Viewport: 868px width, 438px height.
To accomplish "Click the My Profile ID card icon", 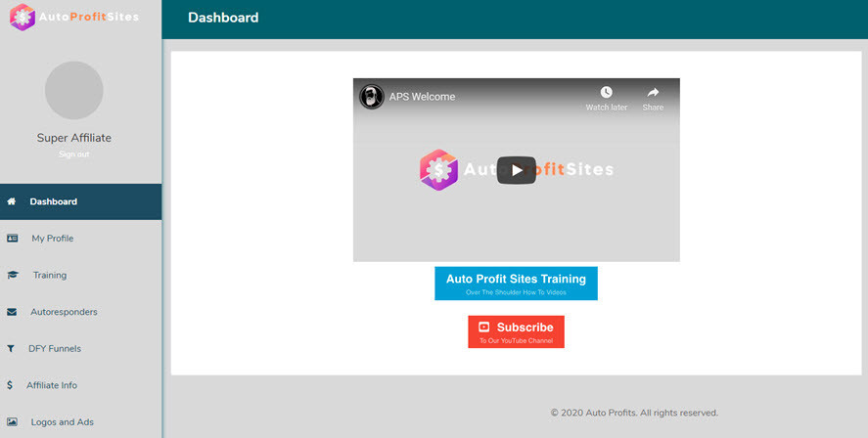I will coord(12,239).
